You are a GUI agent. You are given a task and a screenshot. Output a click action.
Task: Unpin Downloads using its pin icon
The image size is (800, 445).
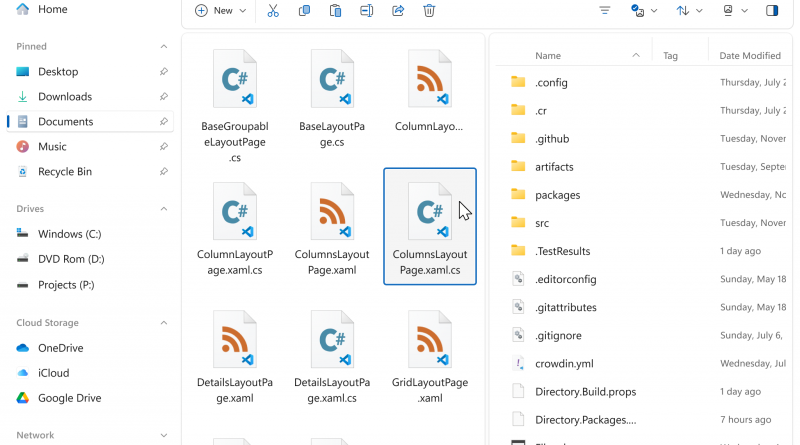(x=164, y=96)
